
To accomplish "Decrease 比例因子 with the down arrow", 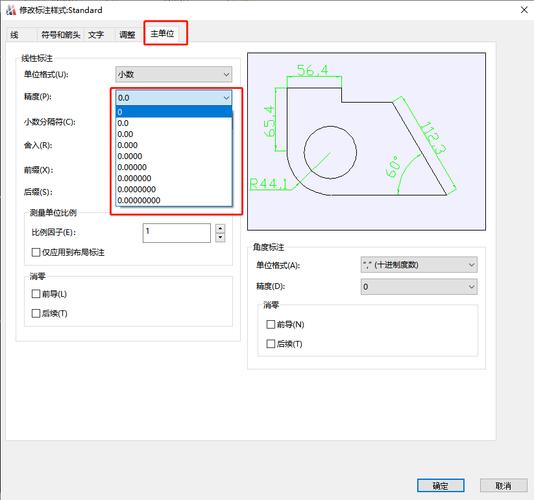I will (x=220, y=237).
